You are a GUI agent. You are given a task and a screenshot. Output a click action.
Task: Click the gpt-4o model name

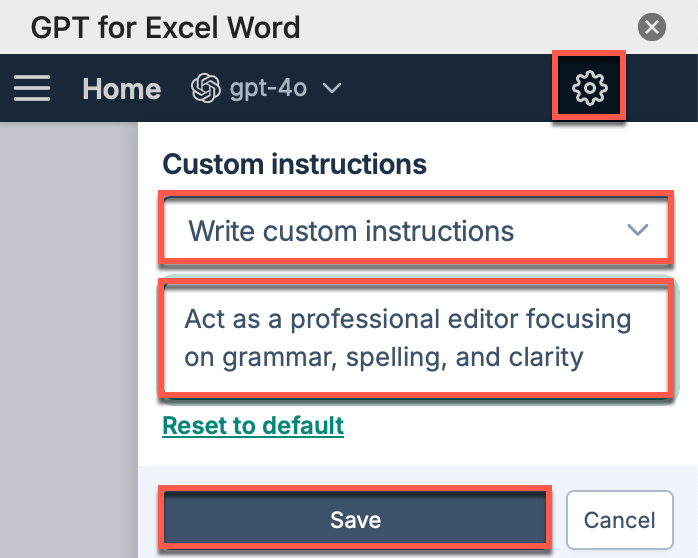click(x=268, y=88)
